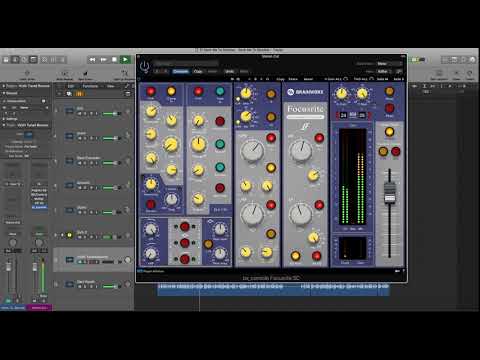Viewport: 480px width, 360px height.
Task: Click the link icon in plugin header
Action: coord(399,71)
